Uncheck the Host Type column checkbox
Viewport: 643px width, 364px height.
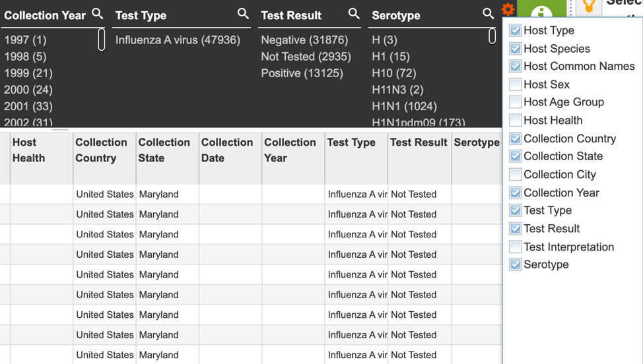(515, 30)
